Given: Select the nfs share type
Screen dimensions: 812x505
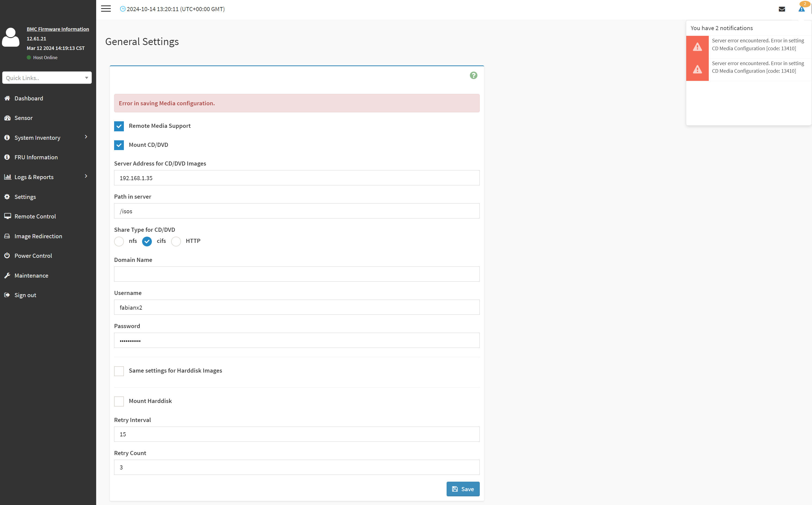Looking at the screenshot, I should (119, 241).
